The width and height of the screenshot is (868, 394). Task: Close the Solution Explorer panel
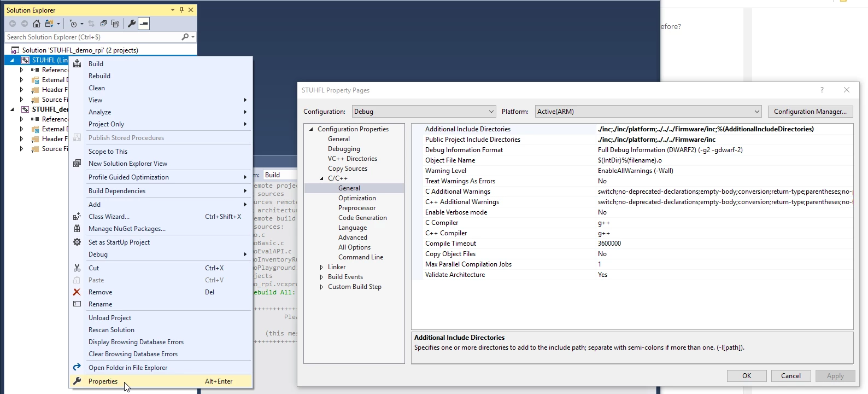pyautogui.click(x=191, y=10)
